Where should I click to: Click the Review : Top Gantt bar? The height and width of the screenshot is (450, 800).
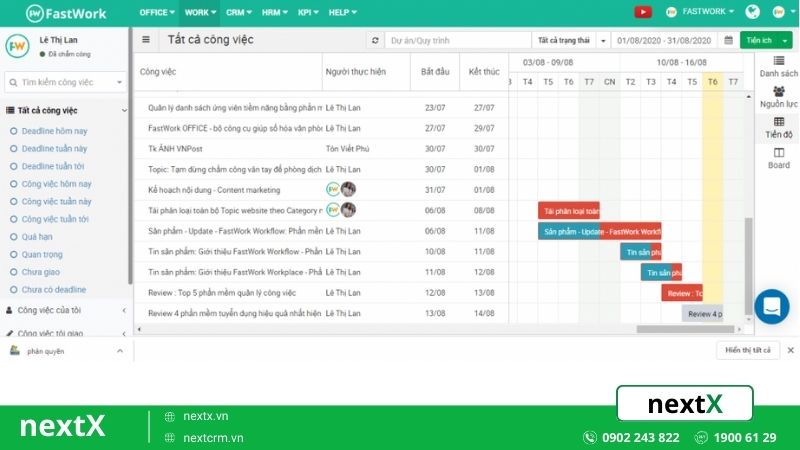(682, 293)
